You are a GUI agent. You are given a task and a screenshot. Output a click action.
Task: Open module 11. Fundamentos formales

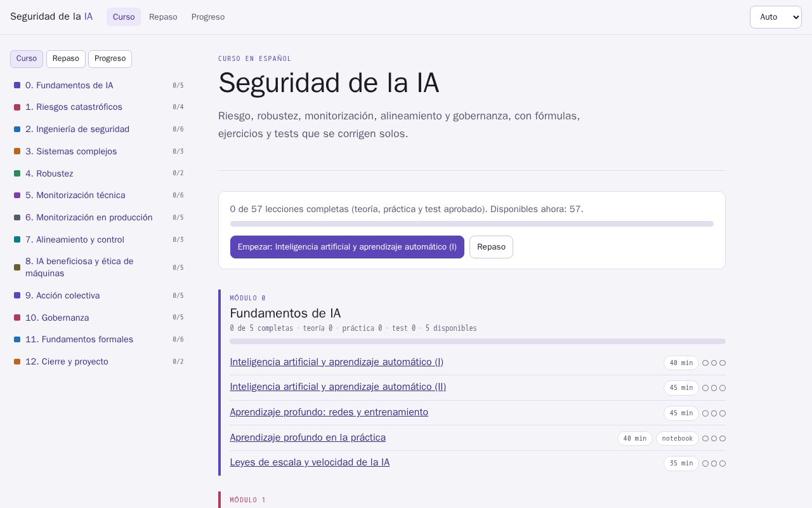tap(99, 339)
